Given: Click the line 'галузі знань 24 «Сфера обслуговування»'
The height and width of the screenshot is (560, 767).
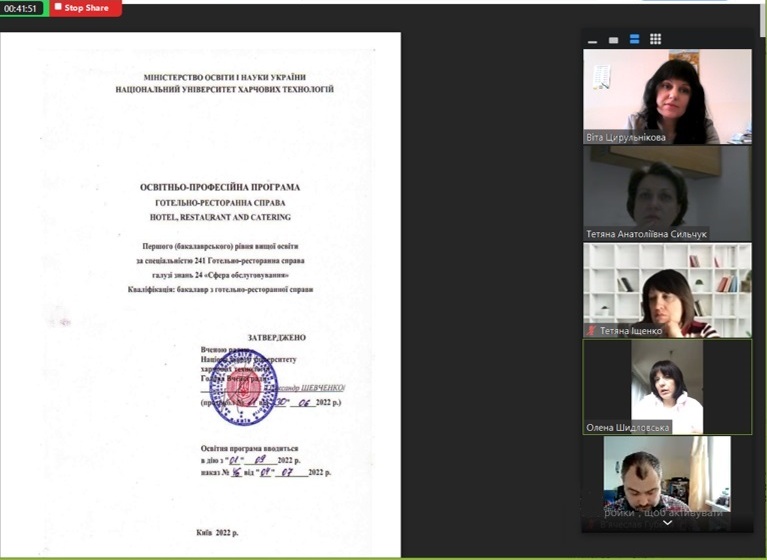Looking at the screenshot, I should tap(220, 275).
